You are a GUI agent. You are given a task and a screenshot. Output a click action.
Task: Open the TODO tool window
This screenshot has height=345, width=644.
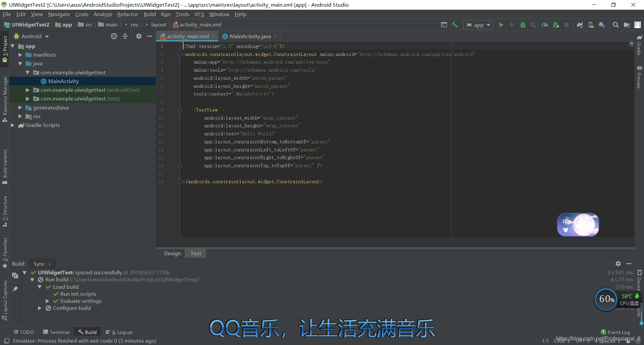24,332
